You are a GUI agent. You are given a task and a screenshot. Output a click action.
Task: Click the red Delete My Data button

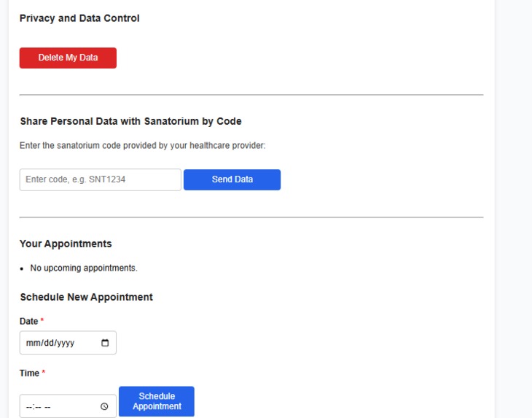tap(68, 58)
